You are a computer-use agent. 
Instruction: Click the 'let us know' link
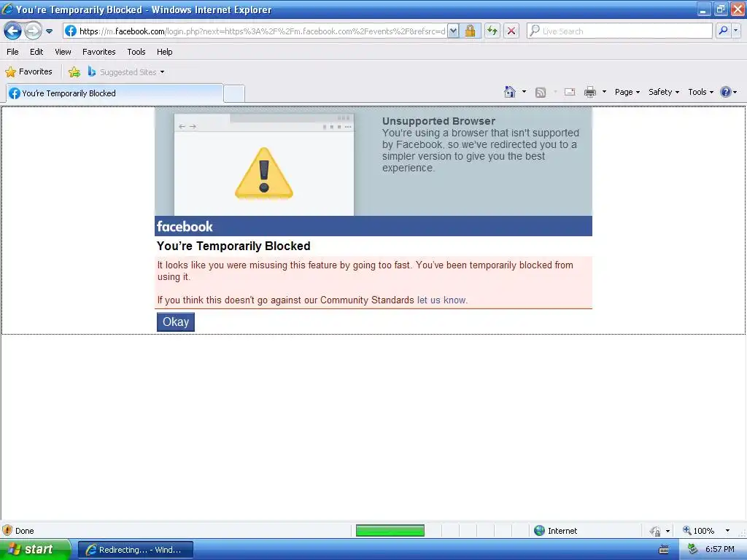click(x=441, y=300)
